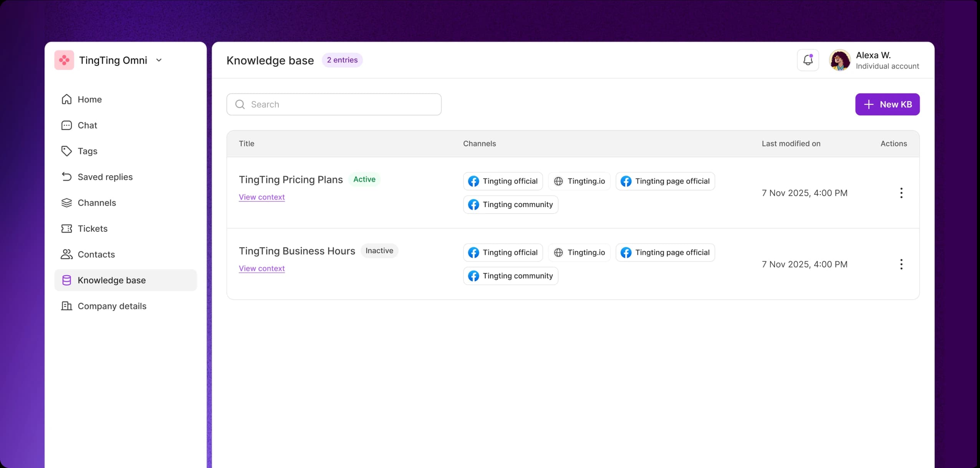
Task: Click the TingTing Omni logo icon
Action: click(x=64, y=60)
